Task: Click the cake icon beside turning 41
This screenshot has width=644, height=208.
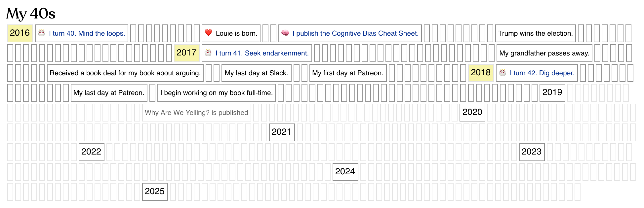Action: [x=208, y=52]
